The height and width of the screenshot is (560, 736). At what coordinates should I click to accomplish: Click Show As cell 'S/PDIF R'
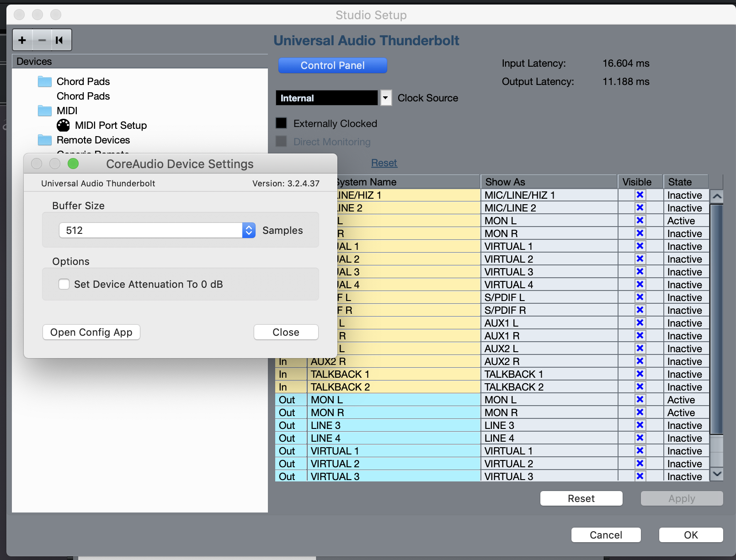(x=549, y=310)
